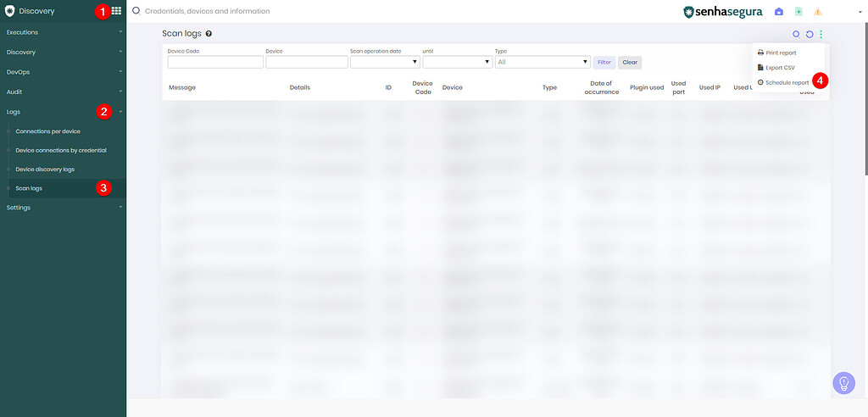Open the user account dropdown arrow
Image resolution: width=868 pixels, height=417 pixels.
tap(860, 12)
